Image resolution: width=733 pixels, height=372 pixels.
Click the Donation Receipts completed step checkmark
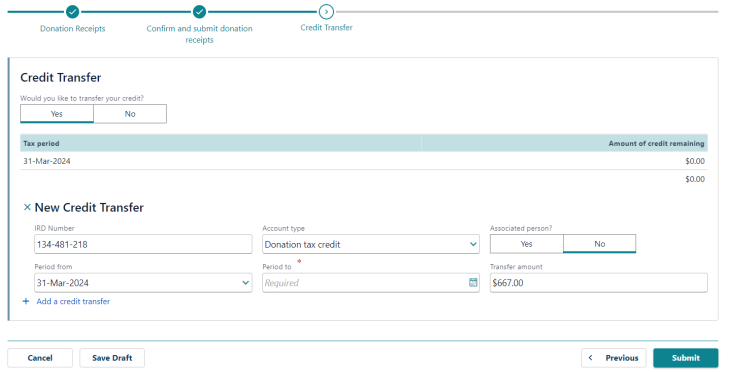[72, 12]
